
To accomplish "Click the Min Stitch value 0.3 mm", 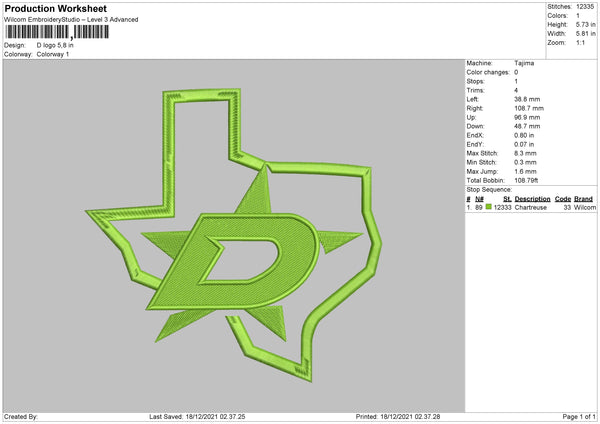I will click(525, 163).
